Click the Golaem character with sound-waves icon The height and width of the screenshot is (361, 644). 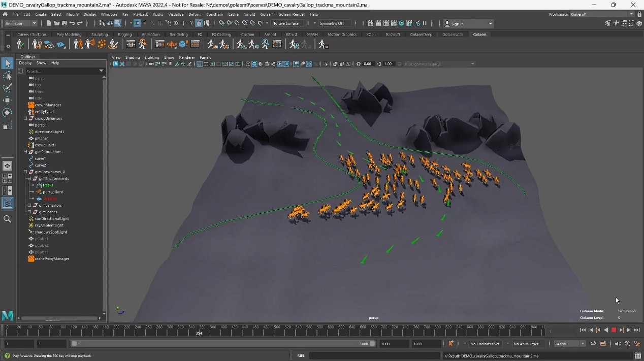(90, 44)
